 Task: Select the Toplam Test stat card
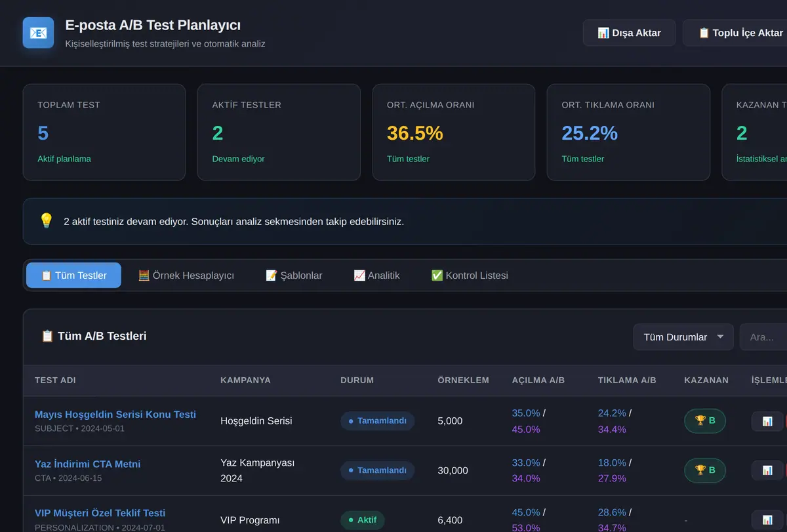click(x=104, y=132)
